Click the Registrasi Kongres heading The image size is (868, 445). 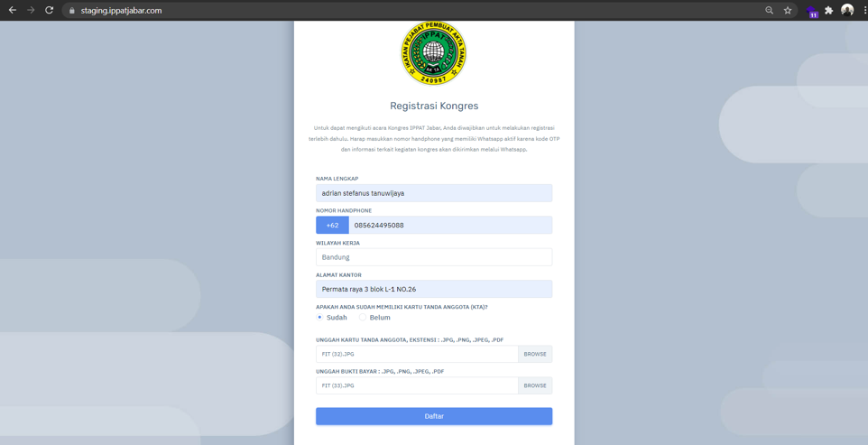pyautogui.click(x=434, y=106)
